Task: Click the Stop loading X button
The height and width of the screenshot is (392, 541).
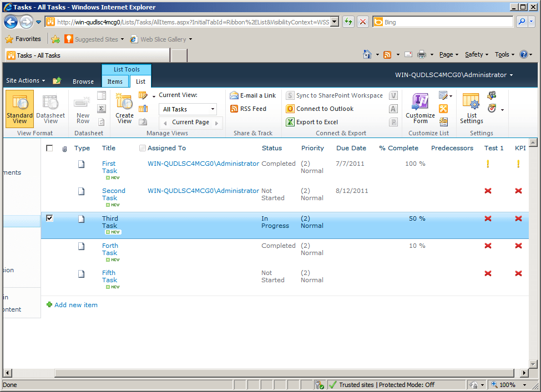Action: click(x=363, y=22)
